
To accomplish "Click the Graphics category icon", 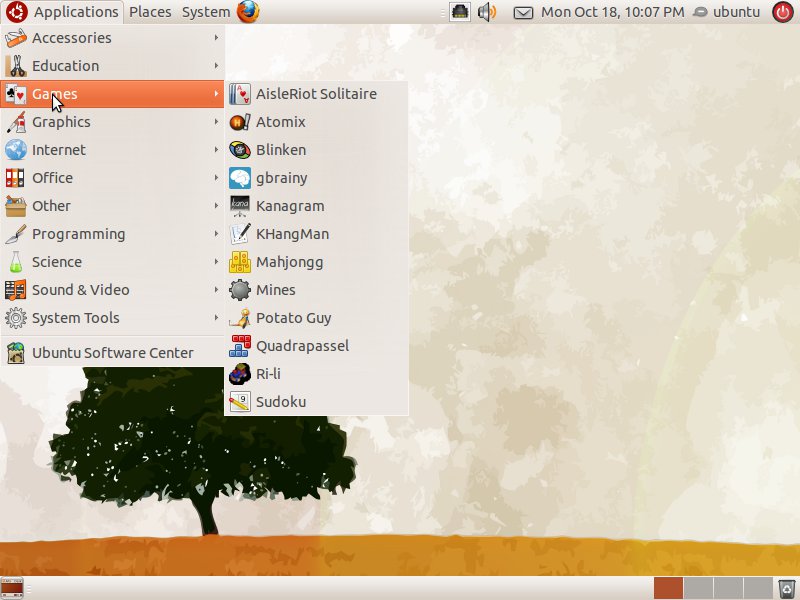I will (16, 122).
